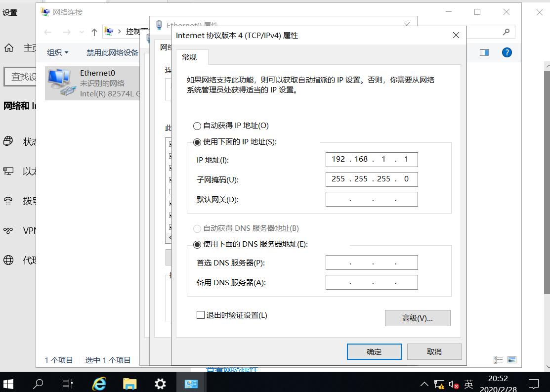The width and height of the screenshot is (550, 392).
Task: Click the help question mark in Network Connections
Action: pos(507,52)
